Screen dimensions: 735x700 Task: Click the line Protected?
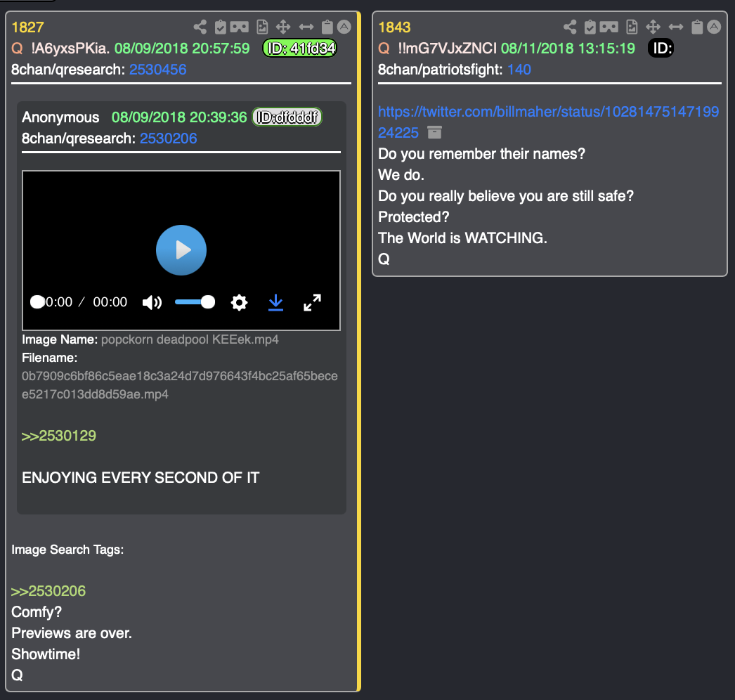(x=414, y=217)
